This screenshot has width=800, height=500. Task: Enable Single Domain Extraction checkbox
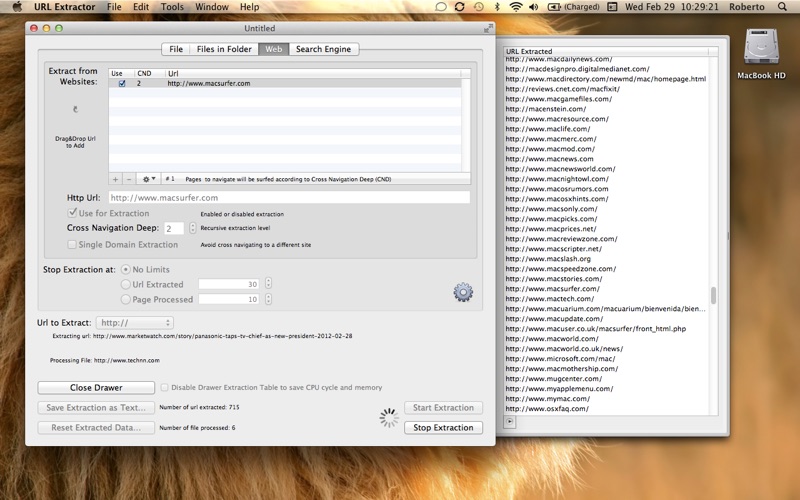72,244
